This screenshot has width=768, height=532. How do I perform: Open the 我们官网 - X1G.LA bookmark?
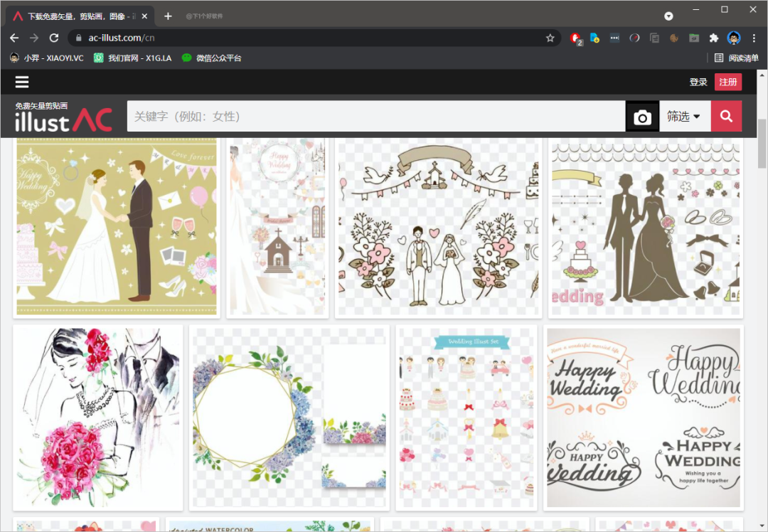coord(133,58)
